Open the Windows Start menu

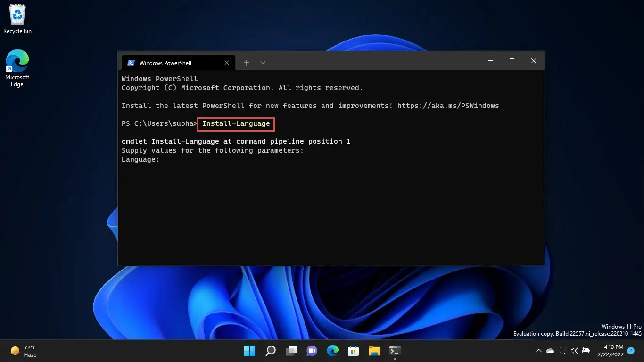[x=249, y=351]
